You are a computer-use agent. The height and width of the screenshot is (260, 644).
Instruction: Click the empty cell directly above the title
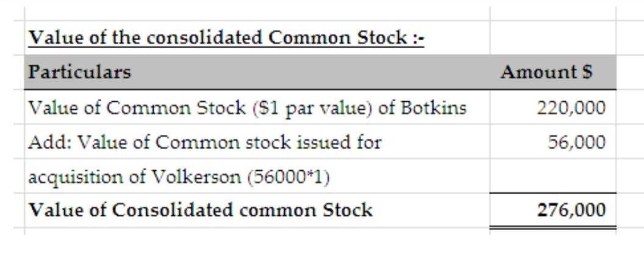tap(256, 13)
